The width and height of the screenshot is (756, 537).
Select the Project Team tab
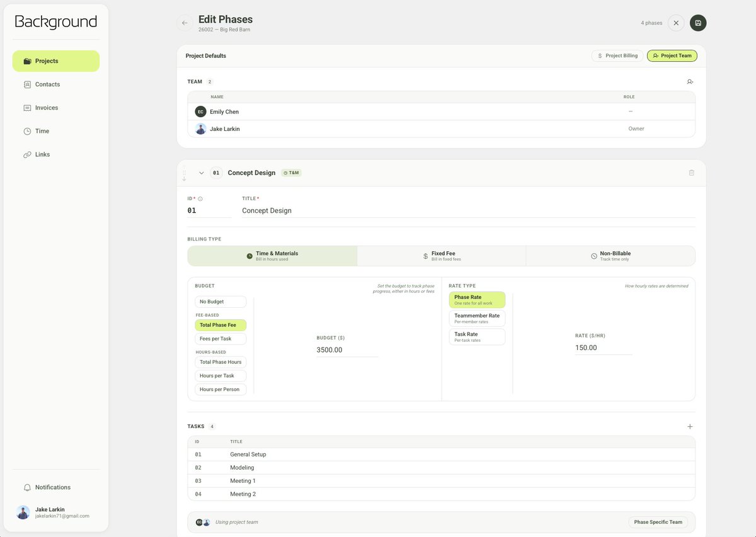(x=672, y=55)
